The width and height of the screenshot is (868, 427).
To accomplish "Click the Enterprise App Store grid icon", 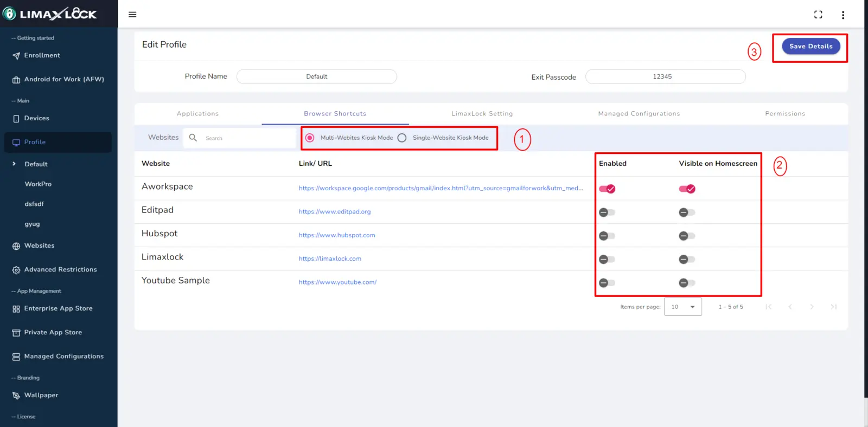I will [x=16, y=309].
